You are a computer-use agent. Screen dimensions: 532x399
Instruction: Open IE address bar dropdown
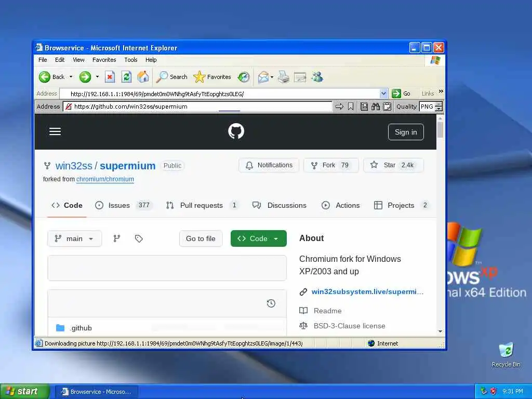coord(383,94)
